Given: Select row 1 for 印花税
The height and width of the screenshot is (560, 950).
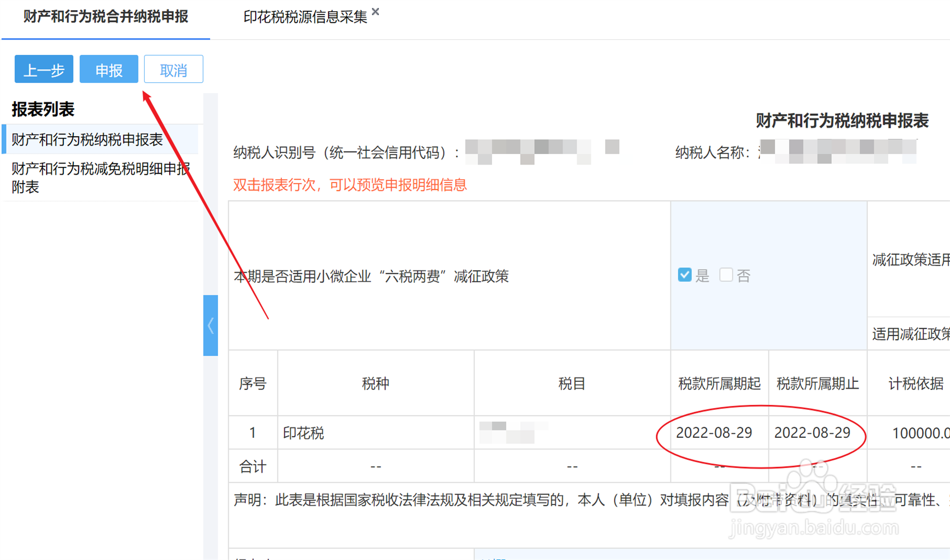Looking at the screenshot, I should coord(304,432).
